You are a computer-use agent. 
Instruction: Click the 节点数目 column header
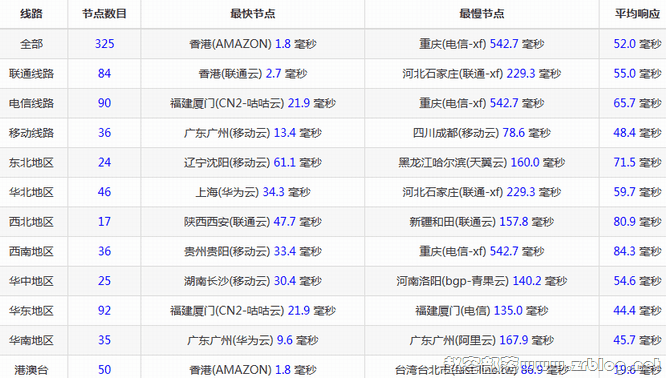(x=104, y=14)
